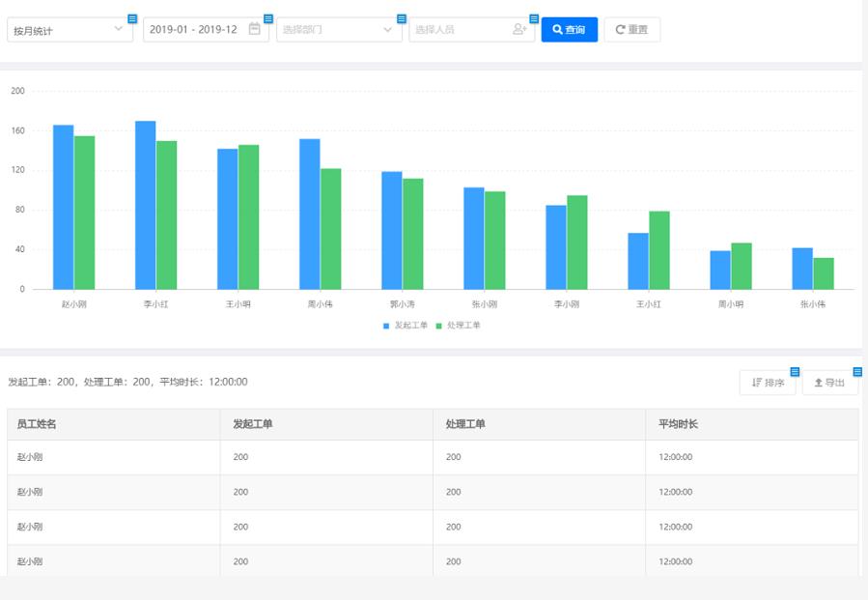Click 赵小刚's blue bar in the chart
This screenshot has width=868, height=600.
pos(63,207)
